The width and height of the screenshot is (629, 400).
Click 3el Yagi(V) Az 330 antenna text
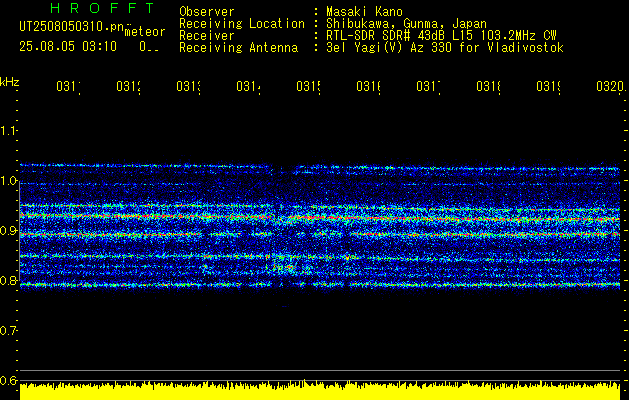tap(445, 48)
